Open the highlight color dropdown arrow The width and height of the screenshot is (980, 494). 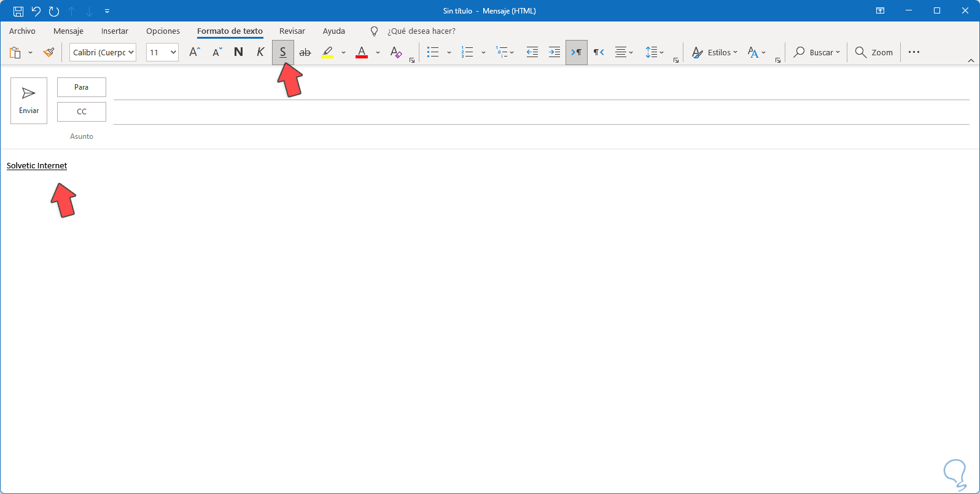tap(343, 52)
